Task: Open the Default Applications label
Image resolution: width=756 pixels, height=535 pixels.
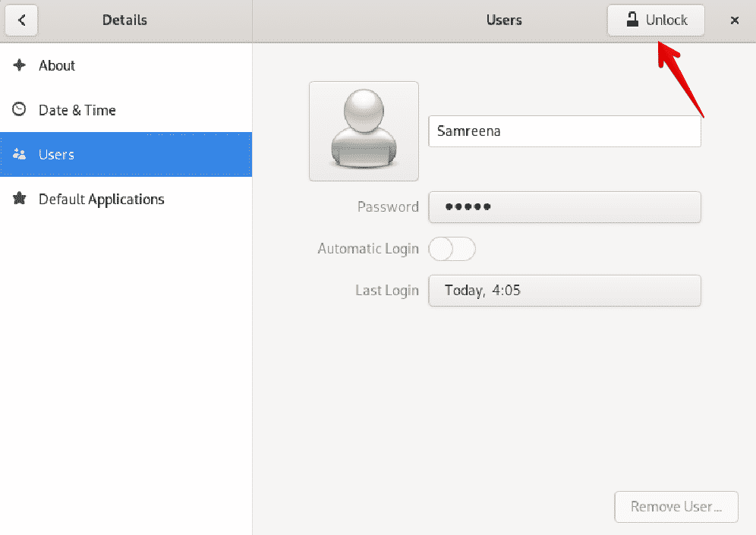Action: pyautogui.click(x=102, y=200)
